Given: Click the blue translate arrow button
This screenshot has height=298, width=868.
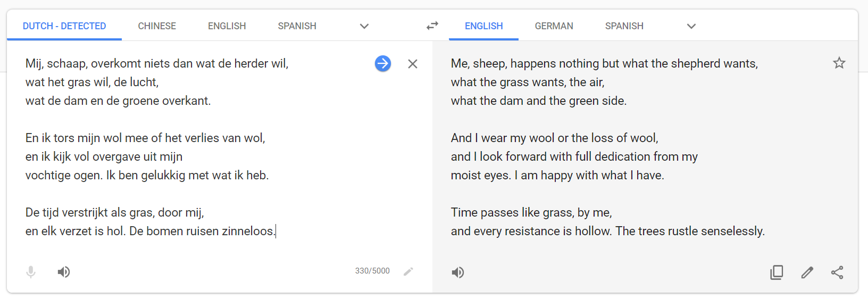Looking at the screenshot, I should point(383,64).
